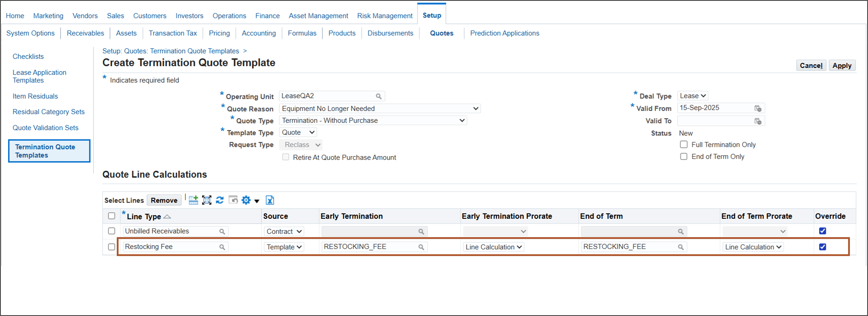The image size is (868, 316).
Task: Click Early Termination RESTOCKING_FEE search icon
Action: point(421,247)
